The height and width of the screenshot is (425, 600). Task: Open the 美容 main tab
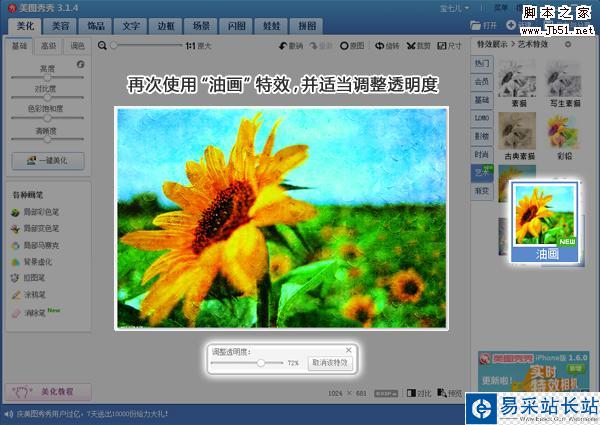coord(60,26)
